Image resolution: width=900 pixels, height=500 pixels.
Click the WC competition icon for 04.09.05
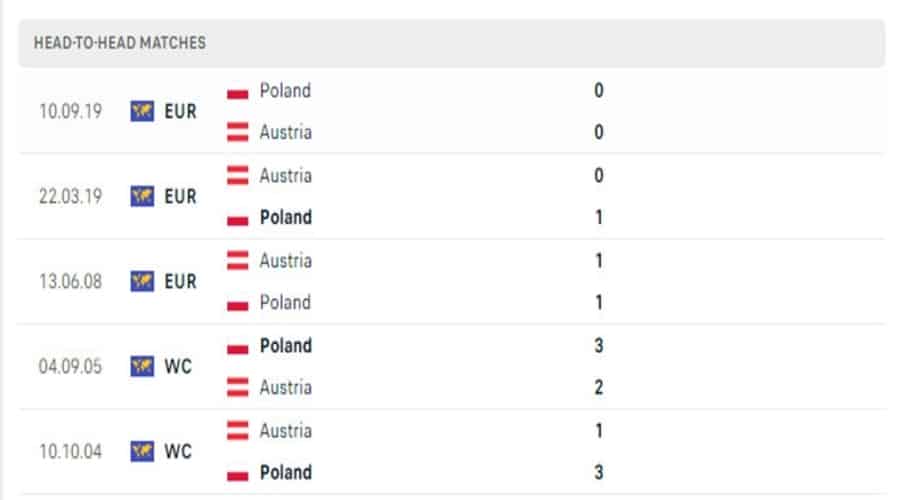(x=142, y=367)
